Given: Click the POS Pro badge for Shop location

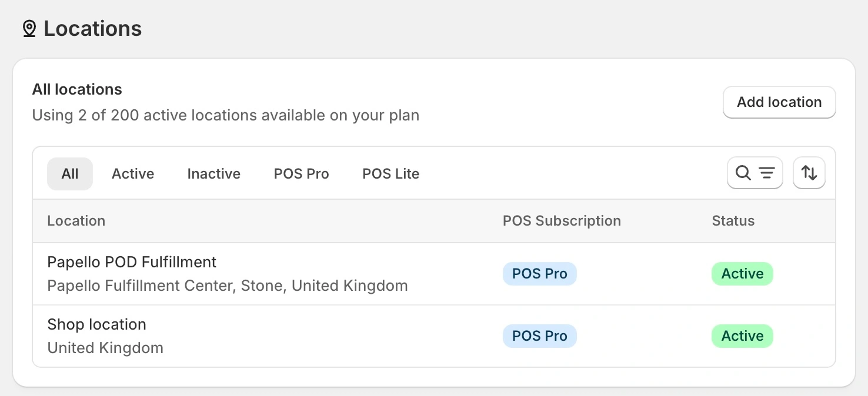Looking at the screenshot, I should (539, 335).
